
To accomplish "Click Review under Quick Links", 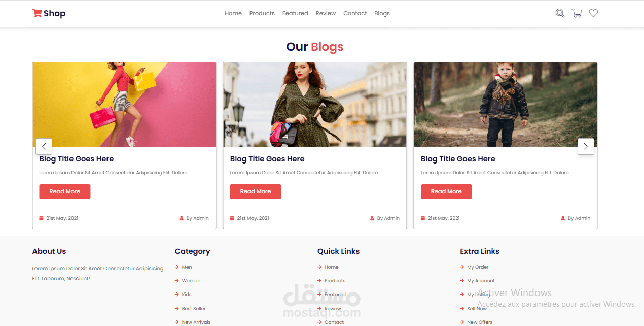I will (x=330, y=309).
